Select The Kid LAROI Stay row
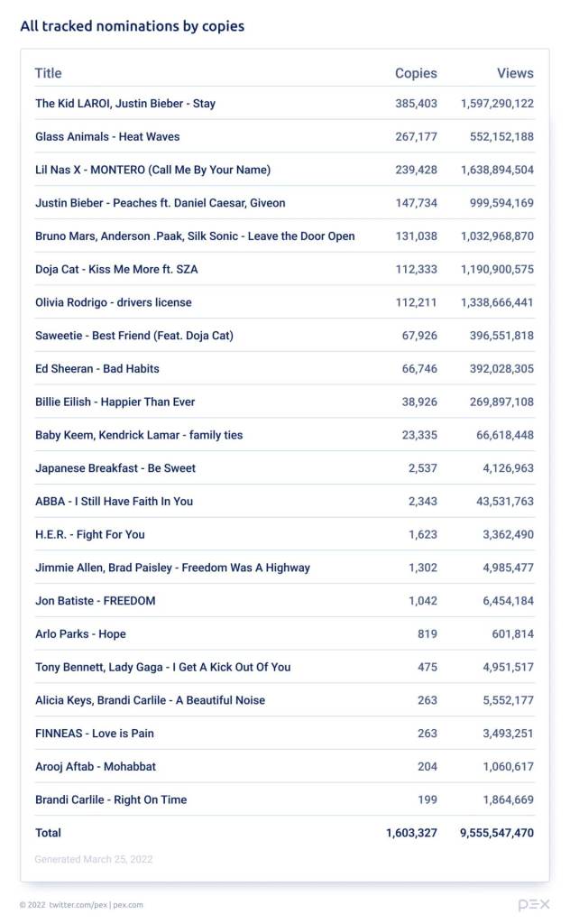The width and height of the screenshot is (570, 924). point(125,104)
